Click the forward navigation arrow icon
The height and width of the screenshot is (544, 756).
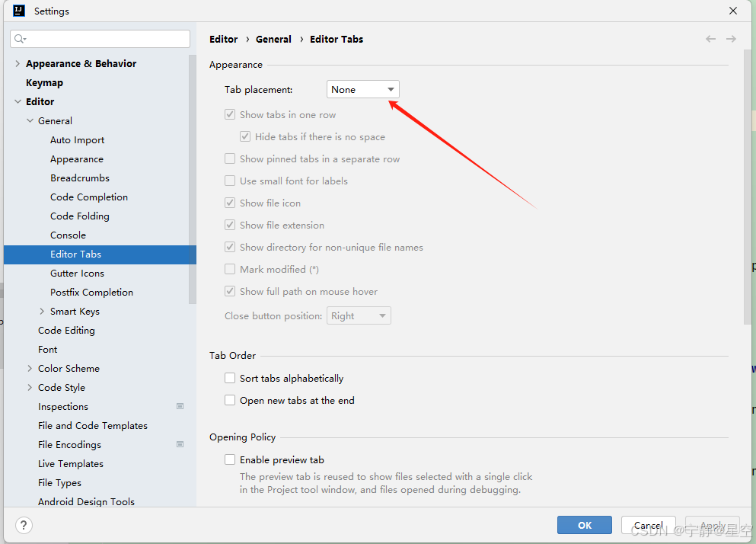(x=731, y=39)
